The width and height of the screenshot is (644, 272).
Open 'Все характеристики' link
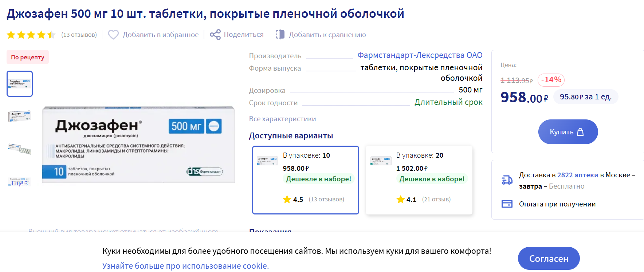(x=283, y=119)
